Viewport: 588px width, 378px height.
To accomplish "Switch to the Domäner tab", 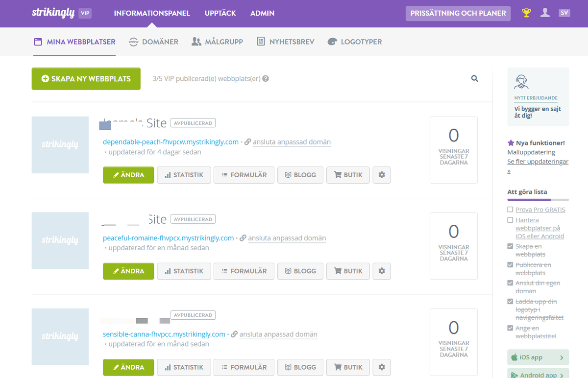I will [x=153, y=42].
